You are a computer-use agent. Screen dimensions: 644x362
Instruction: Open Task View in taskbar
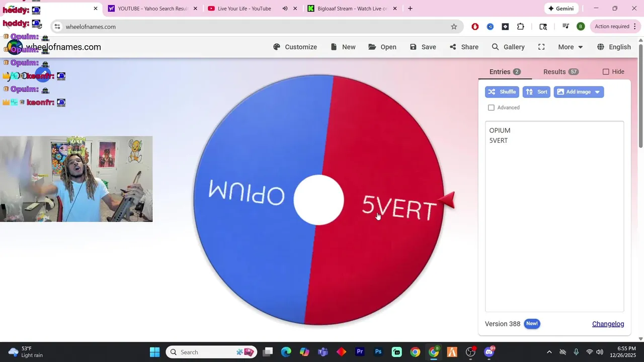tap(268, 352)
